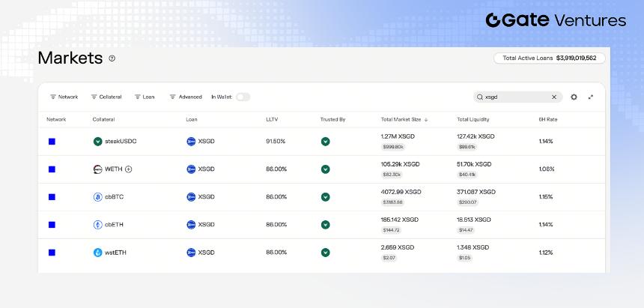Open the WETH market row name
The height and width of the screenshot is (308, 644).
114,169
